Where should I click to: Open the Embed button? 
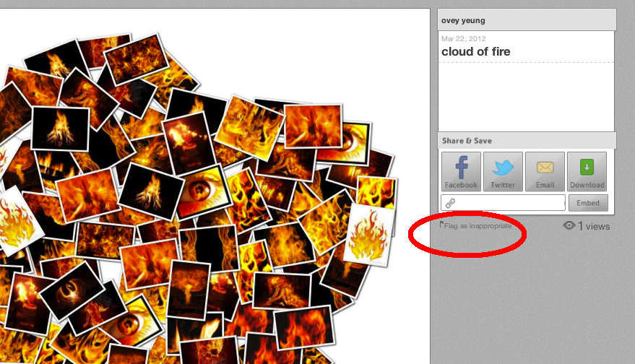588,203
